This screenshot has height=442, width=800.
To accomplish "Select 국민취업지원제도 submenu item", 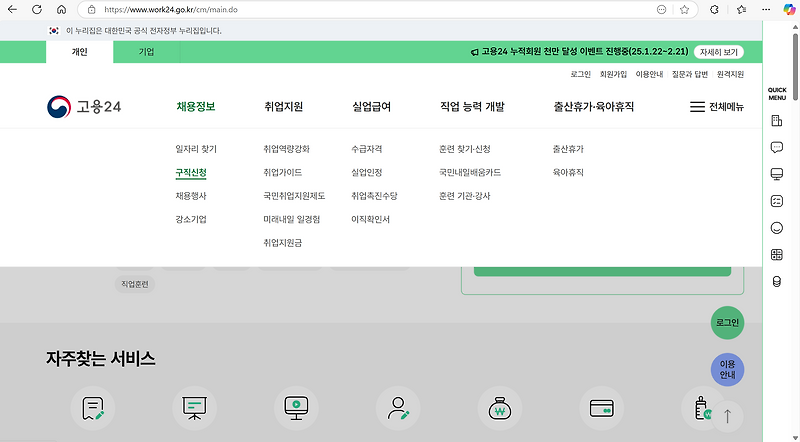I will coord(294,196).
